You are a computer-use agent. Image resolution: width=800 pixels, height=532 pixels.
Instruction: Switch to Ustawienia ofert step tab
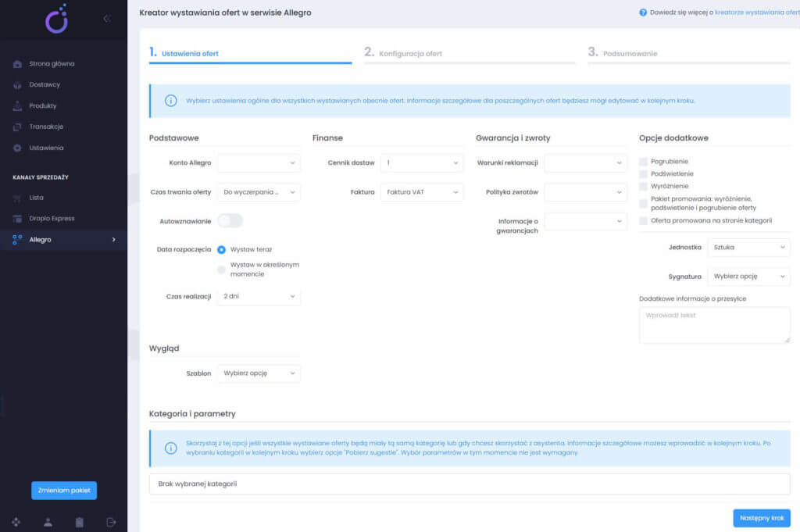250,54
